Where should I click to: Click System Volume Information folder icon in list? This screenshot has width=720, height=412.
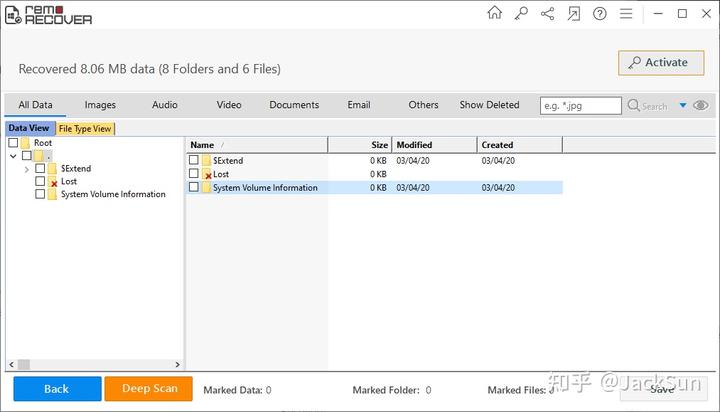207,187
